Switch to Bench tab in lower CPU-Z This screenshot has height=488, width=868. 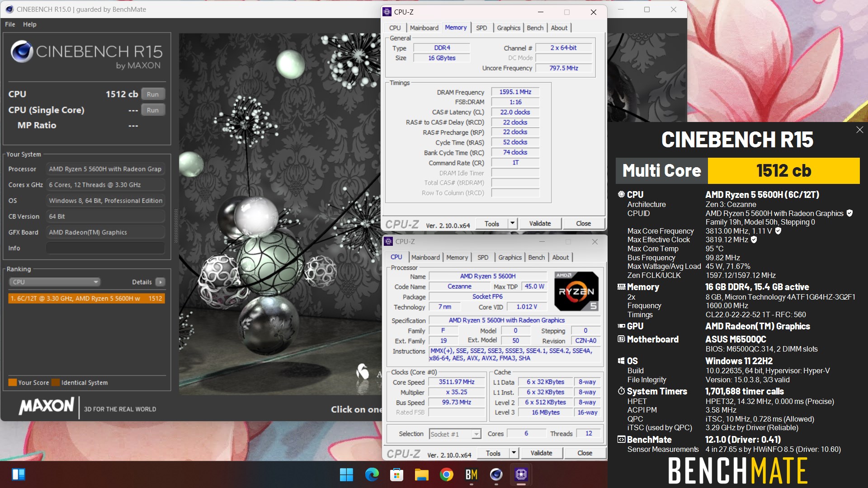coord(537,258)
